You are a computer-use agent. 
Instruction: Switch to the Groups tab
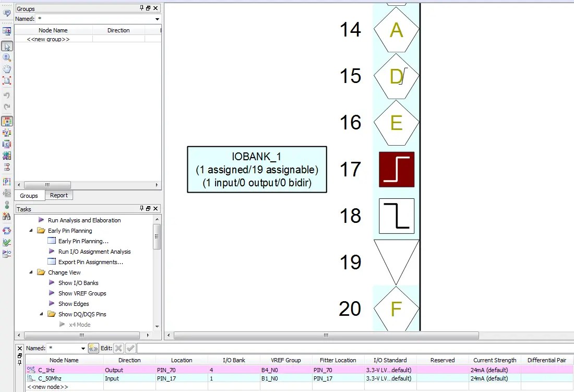coord(29,195)
